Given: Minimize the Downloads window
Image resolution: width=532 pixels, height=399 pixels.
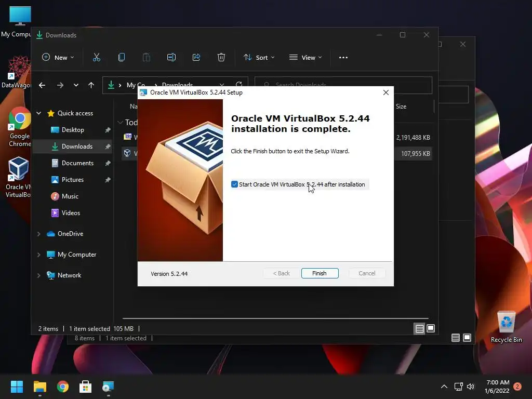Looking at the screenshot, I should pyautogui.click(x=379, y=35).
